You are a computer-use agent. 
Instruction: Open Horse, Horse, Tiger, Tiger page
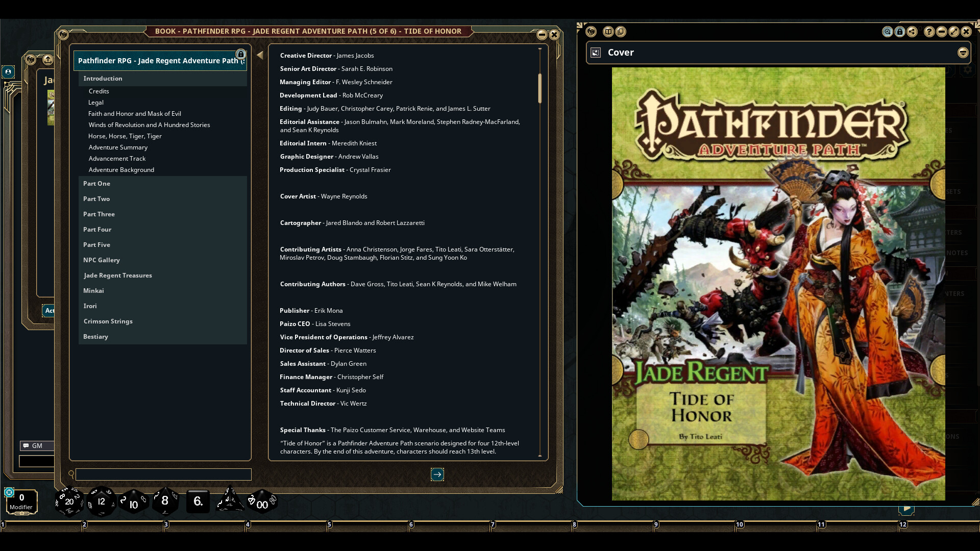click(125, 136)
